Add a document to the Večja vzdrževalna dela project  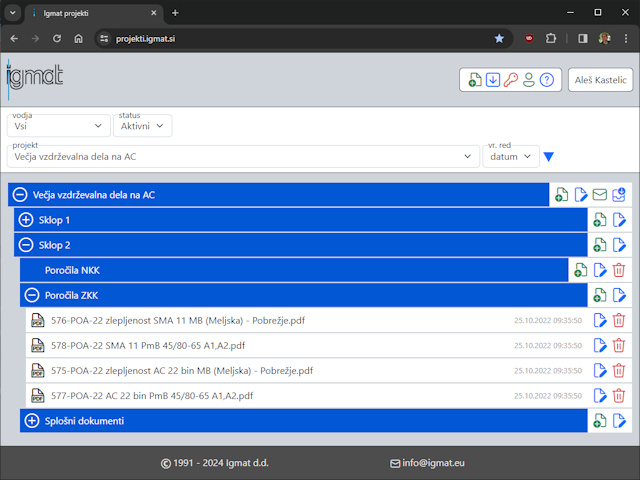click(561, 195)
